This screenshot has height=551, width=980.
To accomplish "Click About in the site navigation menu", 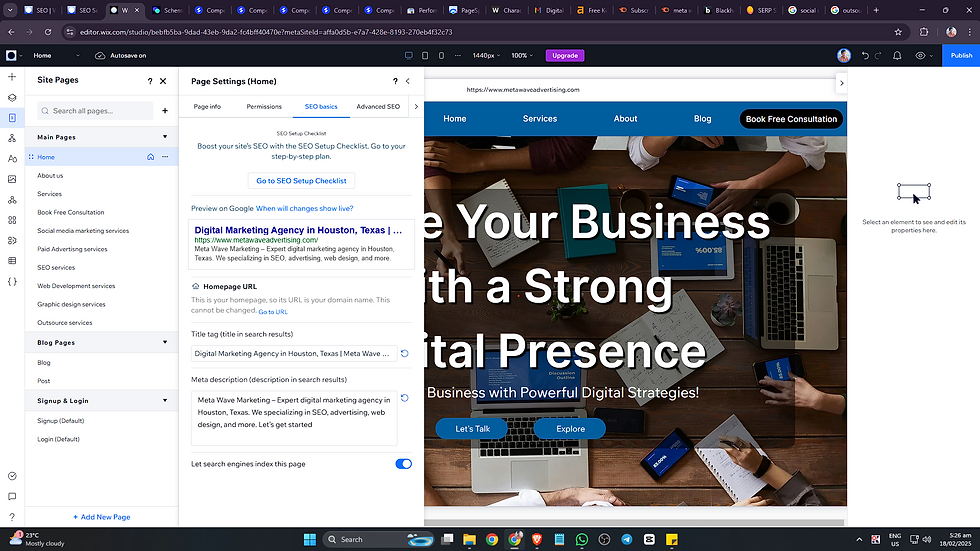I will click(625, 119).
